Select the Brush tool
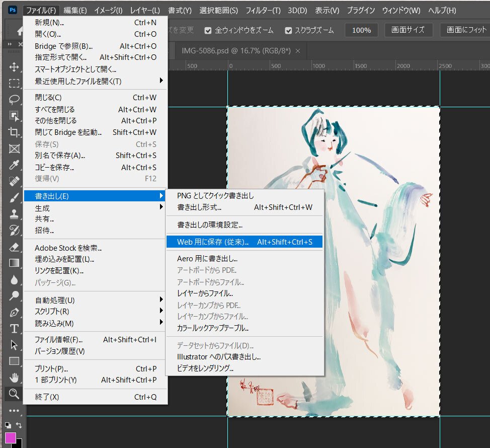Viewport: 490px width, 448px height. pyautogui.click(x=14, y=198)
